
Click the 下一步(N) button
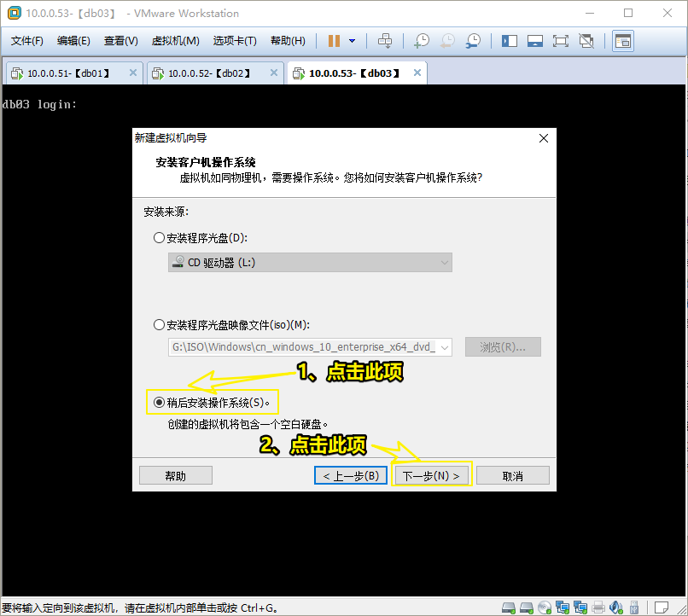click(431, 474)
